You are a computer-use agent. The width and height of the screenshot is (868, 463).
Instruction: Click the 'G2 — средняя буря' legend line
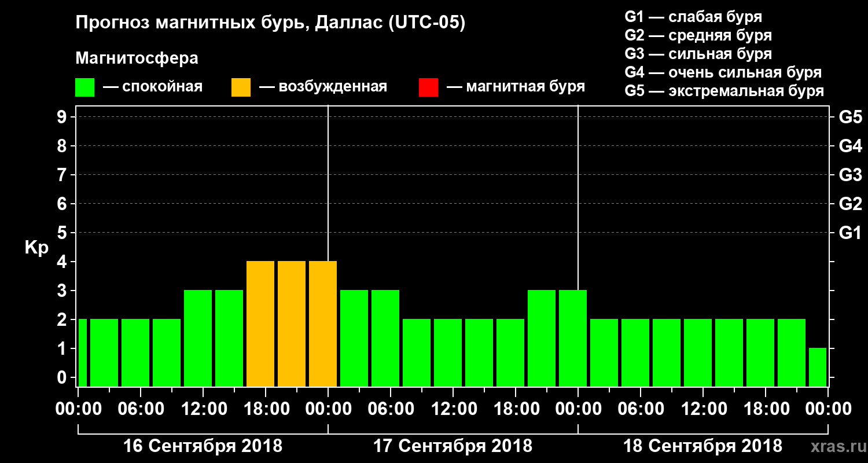[698, 35]
